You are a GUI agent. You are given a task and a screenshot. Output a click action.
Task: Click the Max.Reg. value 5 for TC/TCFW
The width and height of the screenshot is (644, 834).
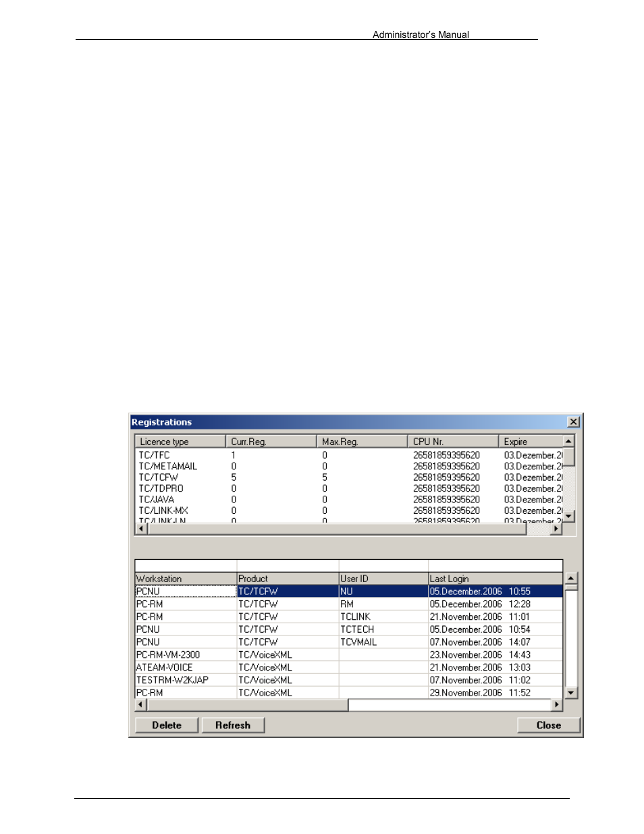325,477
